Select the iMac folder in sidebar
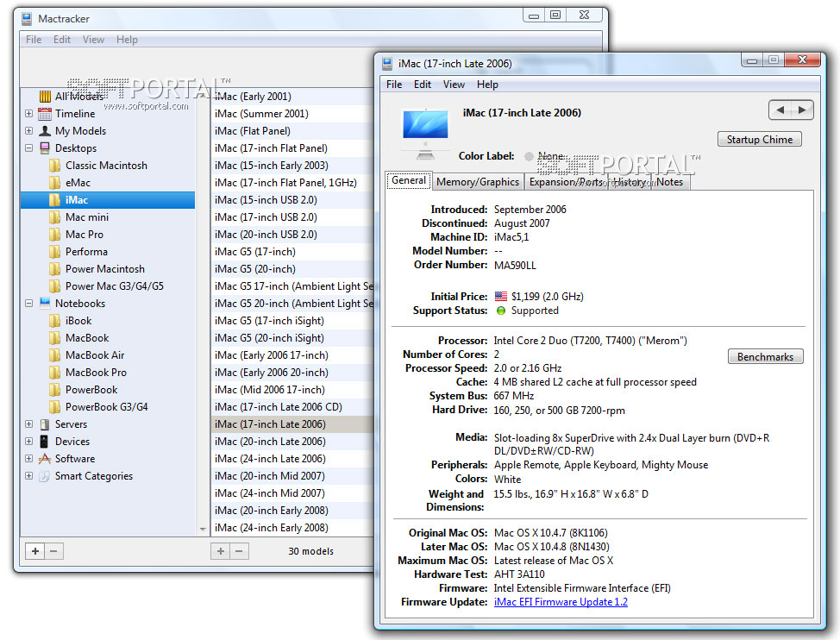Screen dimensions: 840x640 click(108, 200)
